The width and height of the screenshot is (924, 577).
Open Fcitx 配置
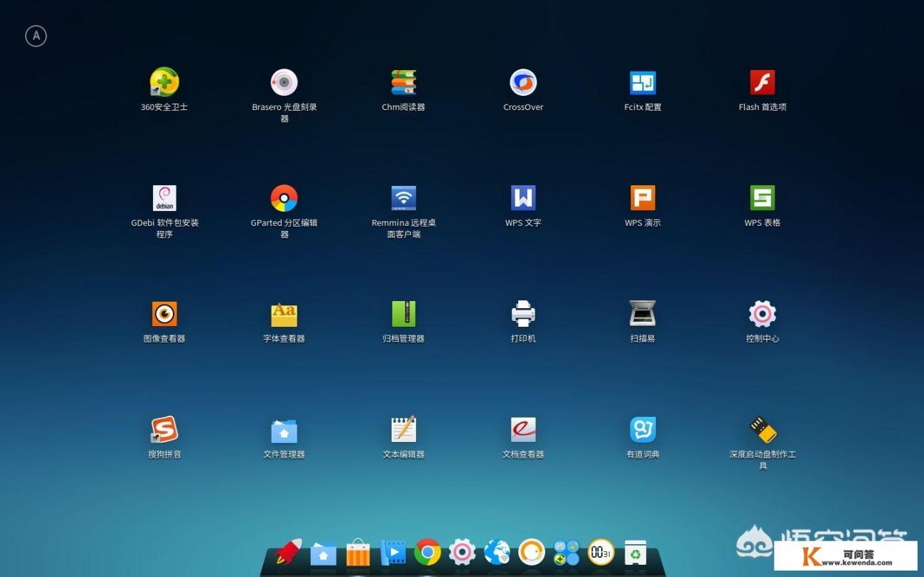642,83
